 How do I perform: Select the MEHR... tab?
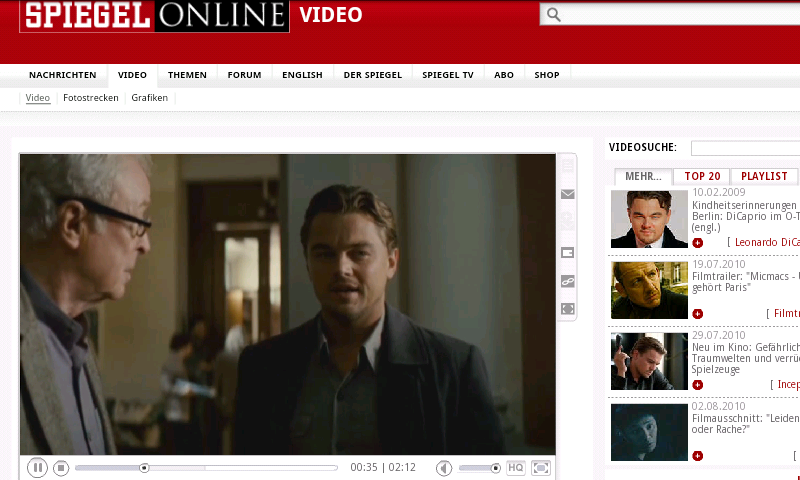point(643,176)
